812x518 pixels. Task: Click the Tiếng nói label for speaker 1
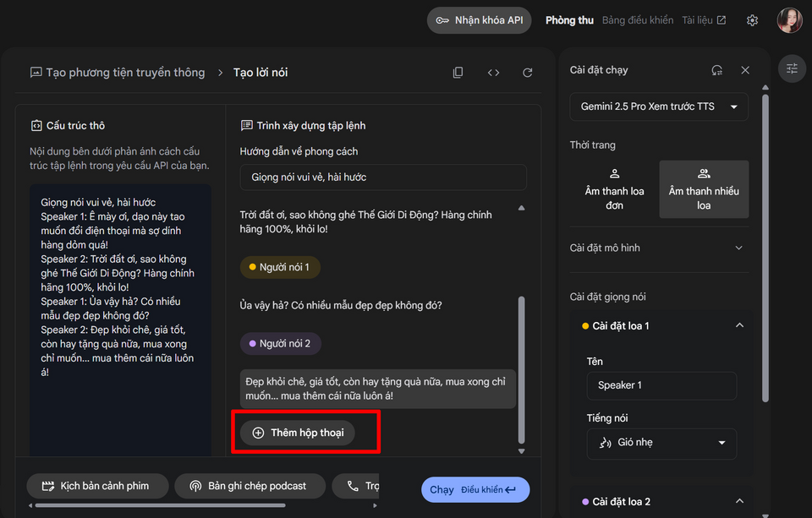[607, 418]
